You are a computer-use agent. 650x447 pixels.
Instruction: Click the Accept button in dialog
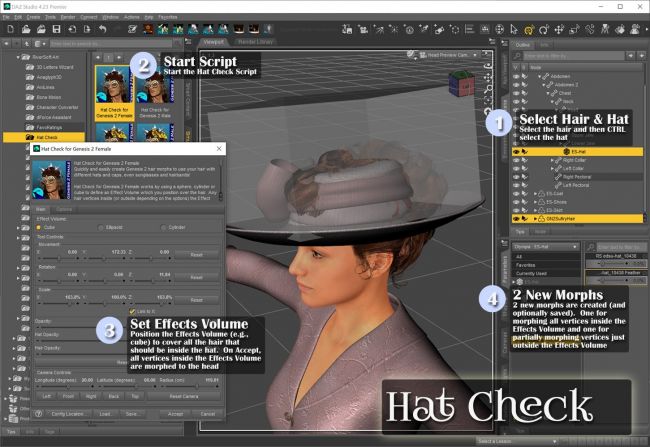tap(175, 414)
